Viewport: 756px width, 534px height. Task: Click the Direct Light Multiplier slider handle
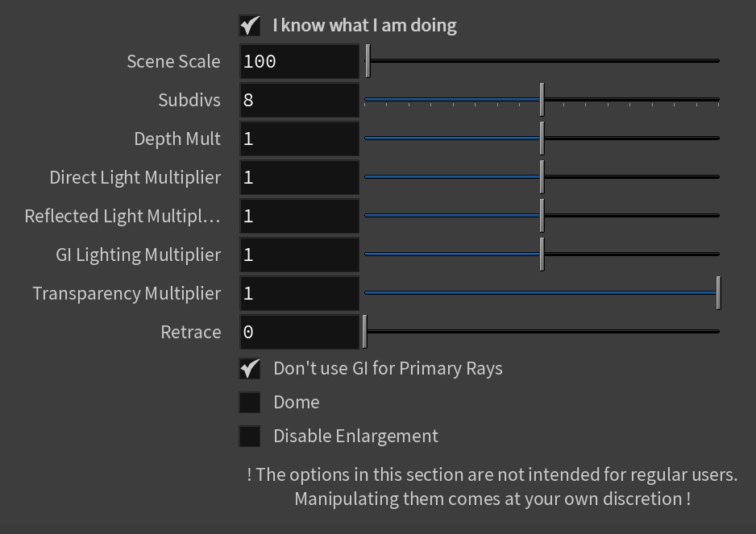point(542,177)
